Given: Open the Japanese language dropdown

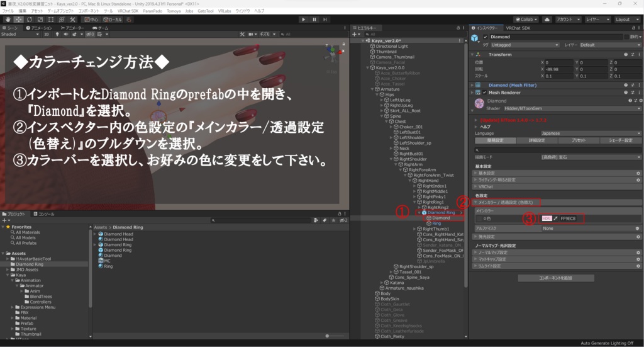Looking at the screenshot, I should pos(591,134).
